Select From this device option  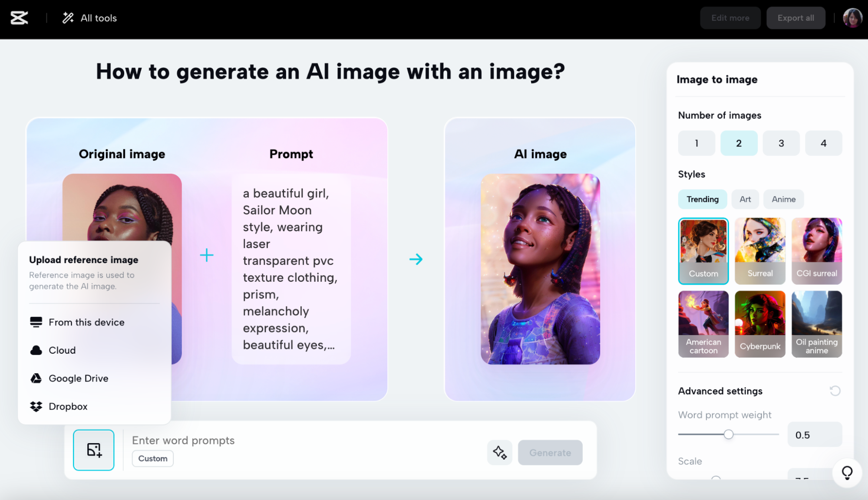[86, 322]
